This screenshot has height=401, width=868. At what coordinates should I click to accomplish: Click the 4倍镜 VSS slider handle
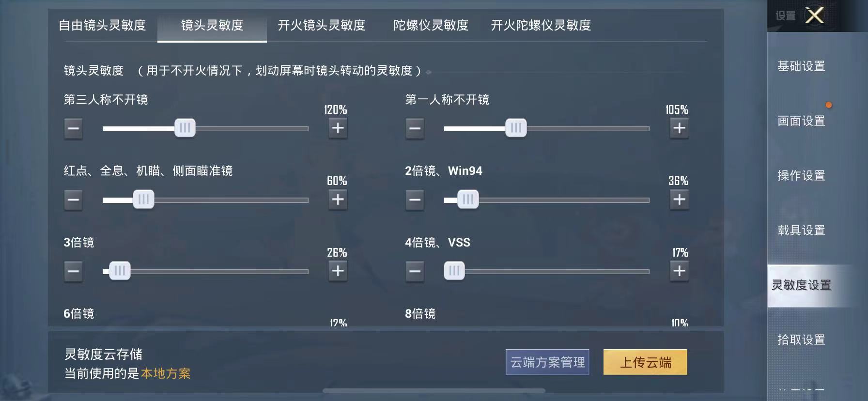(x=454, y=271)
